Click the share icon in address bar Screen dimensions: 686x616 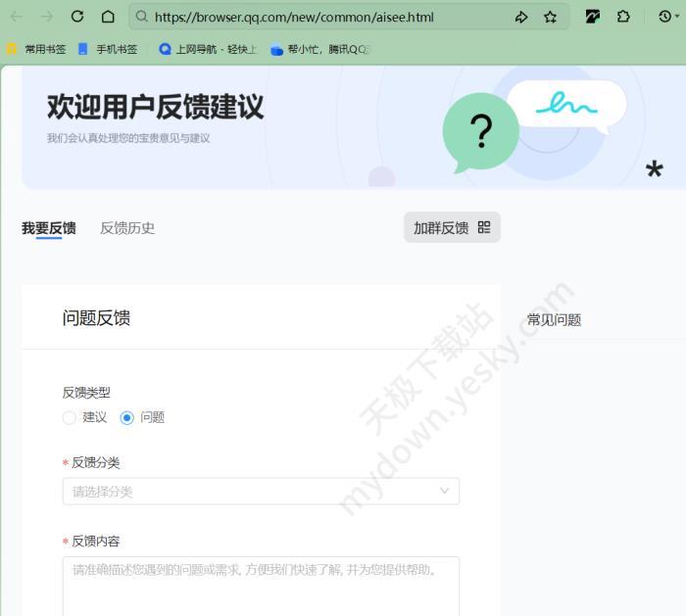pos(521,17)
